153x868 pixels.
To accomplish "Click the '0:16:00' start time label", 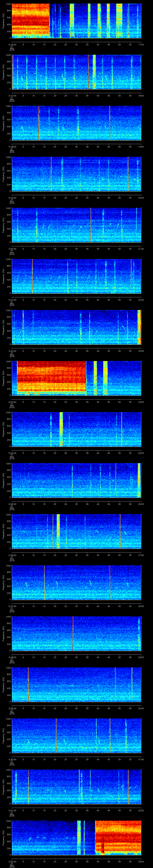I will pos(12,44).
